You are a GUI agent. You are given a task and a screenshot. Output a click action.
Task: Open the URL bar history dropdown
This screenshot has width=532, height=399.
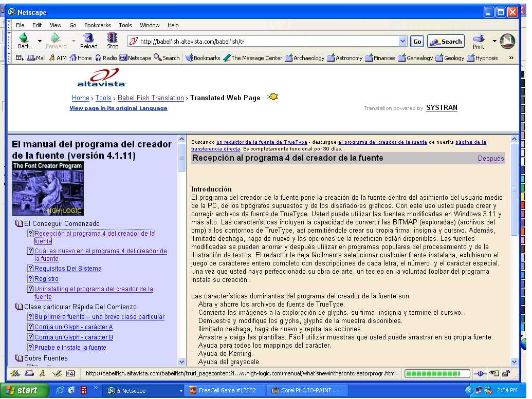402,42
